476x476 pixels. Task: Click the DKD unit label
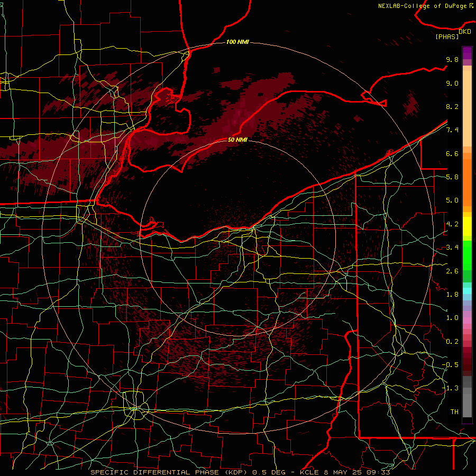coord(465,32)
